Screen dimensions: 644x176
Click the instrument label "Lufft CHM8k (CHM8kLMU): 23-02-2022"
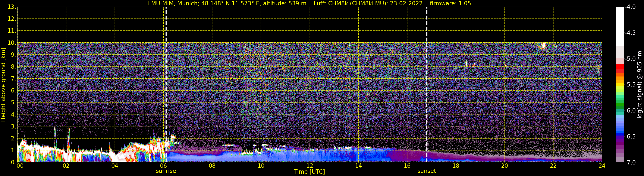[x=368, y=3]
